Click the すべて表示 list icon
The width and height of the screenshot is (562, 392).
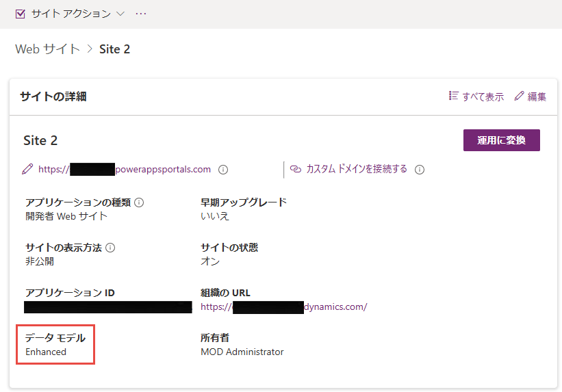pos(453,96)
